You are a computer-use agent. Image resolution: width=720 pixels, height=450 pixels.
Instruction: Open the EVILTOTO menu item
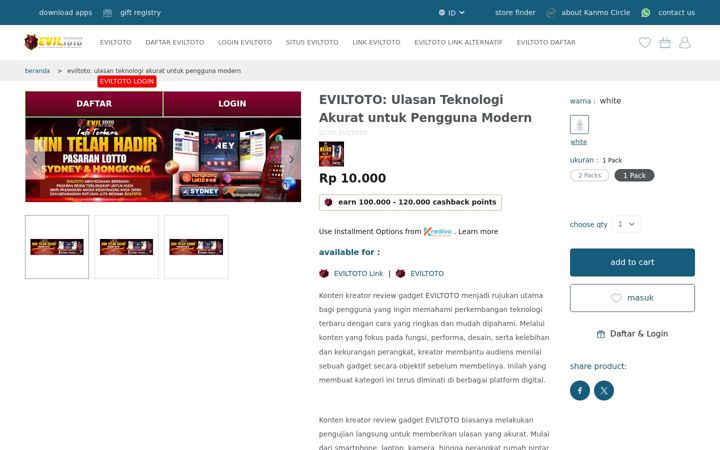[x=115, y=42]
